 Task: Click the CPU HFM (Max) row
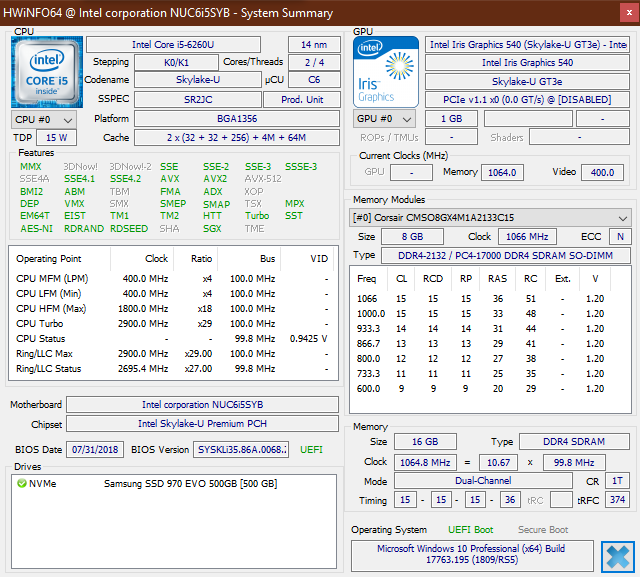click(172, 308)
